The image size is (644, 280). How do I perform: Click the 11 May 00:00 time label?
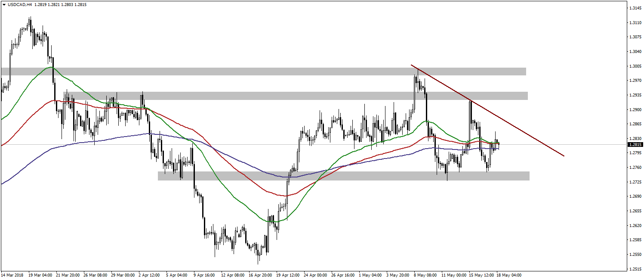(x=454, y=274)
